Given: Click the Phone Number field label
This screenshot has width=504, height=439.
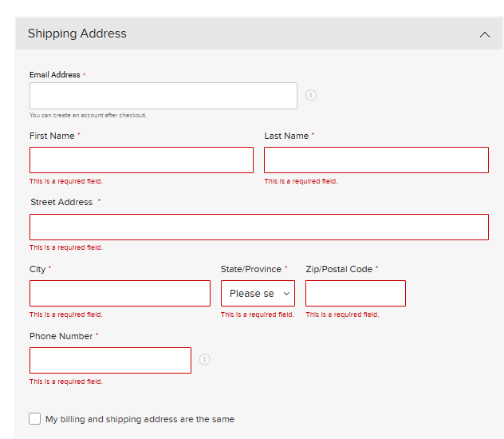Looking at the screenshot, I should [61, 336].
